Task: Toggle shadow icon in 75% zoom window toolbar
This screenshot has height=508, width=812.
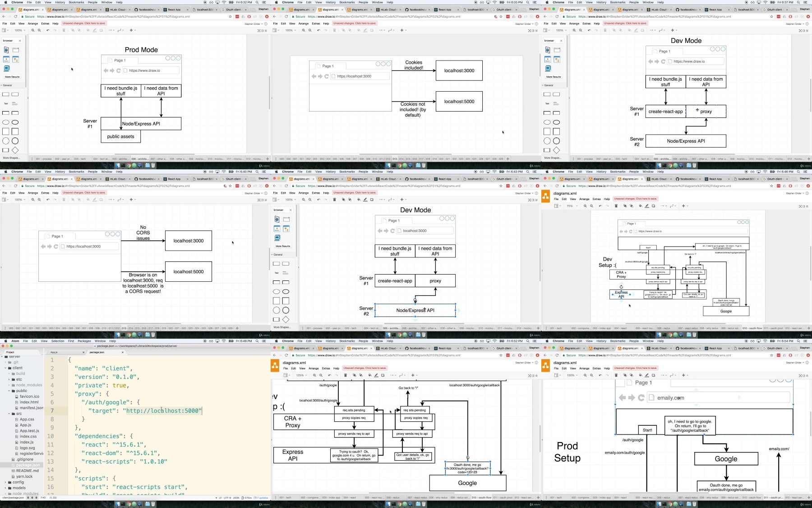Action: pyautogui.click(x=653, y=206)
